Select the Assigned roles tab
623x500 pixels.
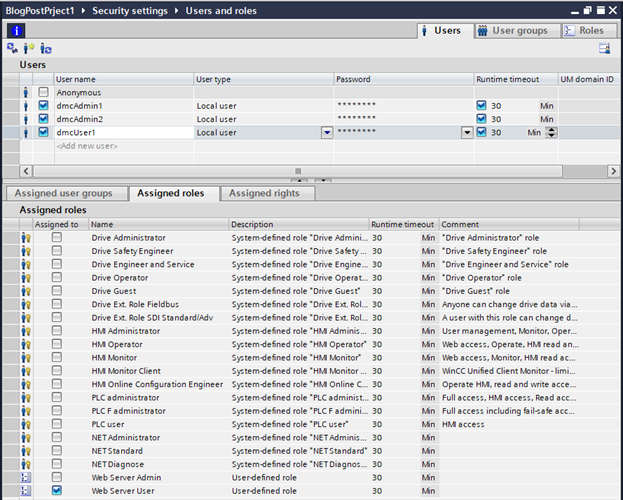[174, 193]
